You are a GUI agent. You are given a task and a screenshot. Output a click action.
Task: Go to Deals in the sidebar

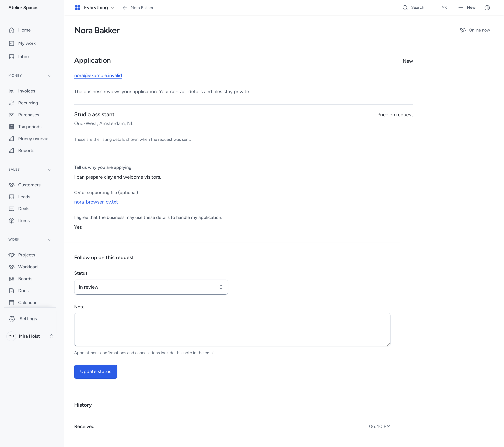pos(24,209)
